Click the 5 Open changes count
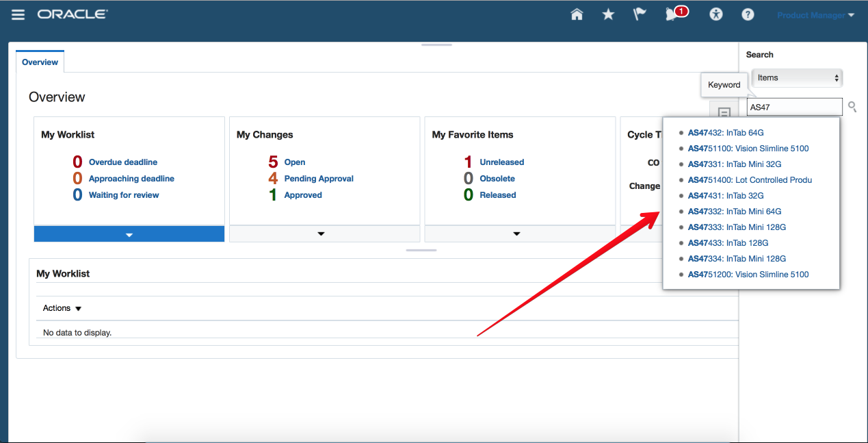Image resolution: width=868 pixels, height=443 pixels. tap(273, 162)
